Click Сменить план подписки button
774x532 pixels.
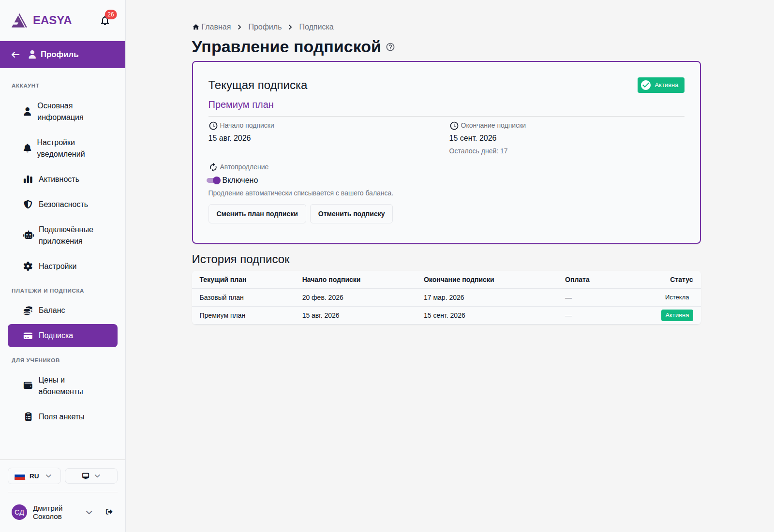click(x=257, y=214)
